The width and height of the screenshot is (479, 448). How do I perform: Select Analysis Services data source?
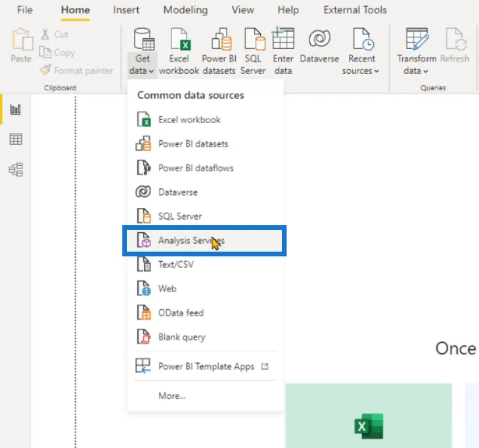pos(204,241)
